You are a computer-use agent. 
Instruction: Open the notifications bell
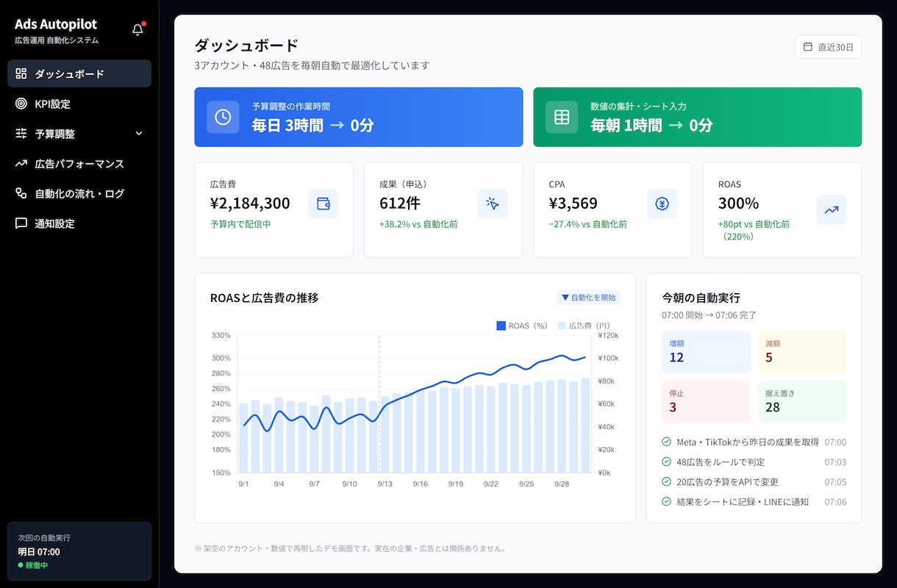(x=137, y=30)
